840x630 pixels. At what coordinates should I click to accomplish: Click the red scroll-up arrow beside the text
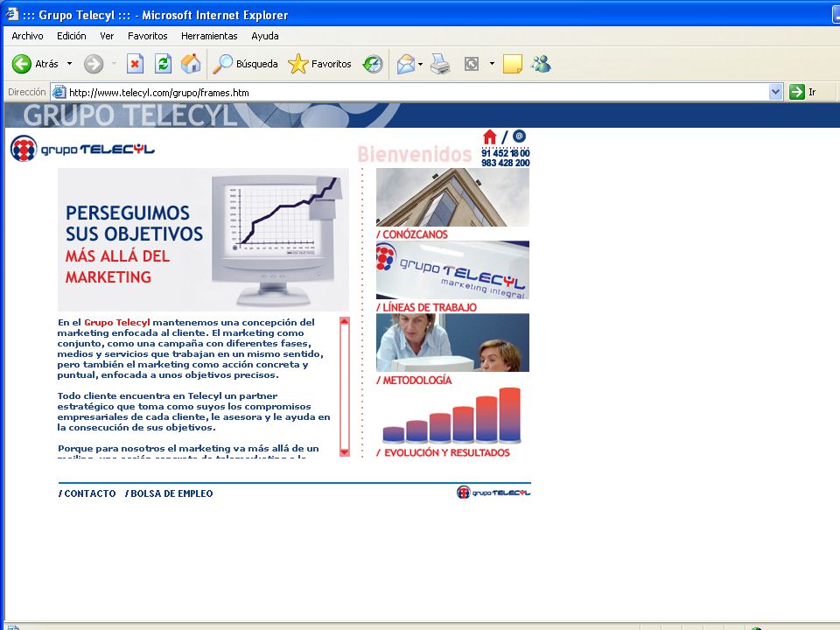tap(345, 321)
